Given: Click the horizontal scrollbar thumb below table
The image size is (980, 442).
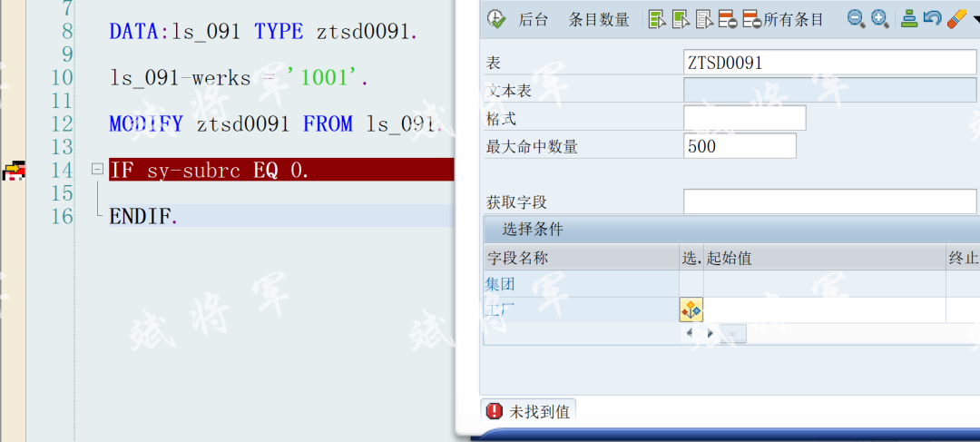Looking at the screenshot, I should point(732,334).
